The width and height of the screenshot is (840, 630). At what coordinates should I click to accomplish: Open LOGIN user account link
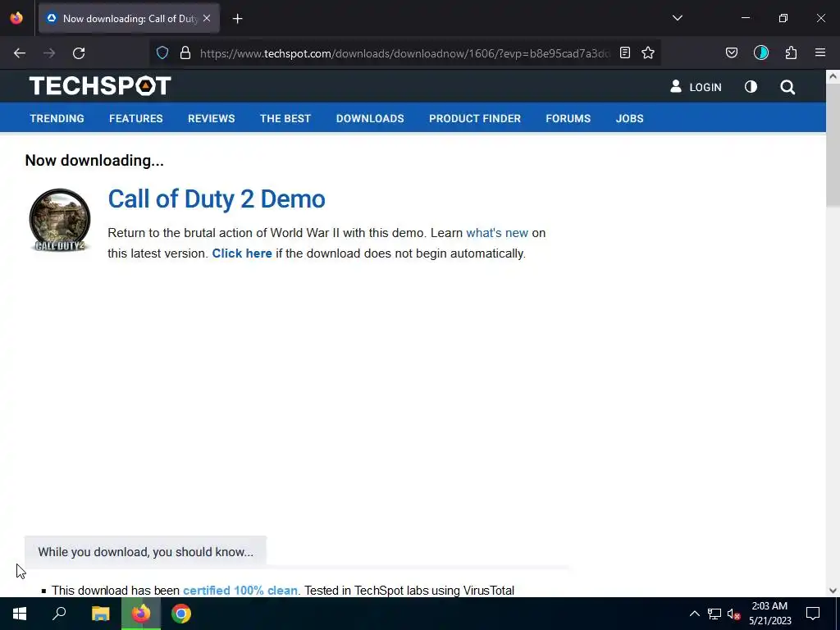[696, 87]
